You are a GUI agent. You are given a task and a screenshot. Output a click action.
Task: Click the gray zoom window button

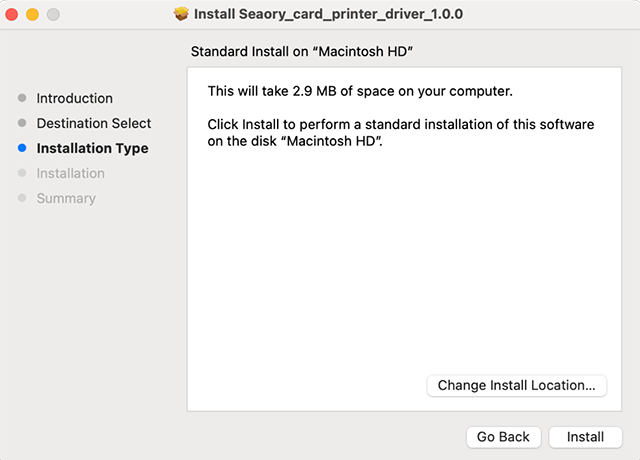53,15
